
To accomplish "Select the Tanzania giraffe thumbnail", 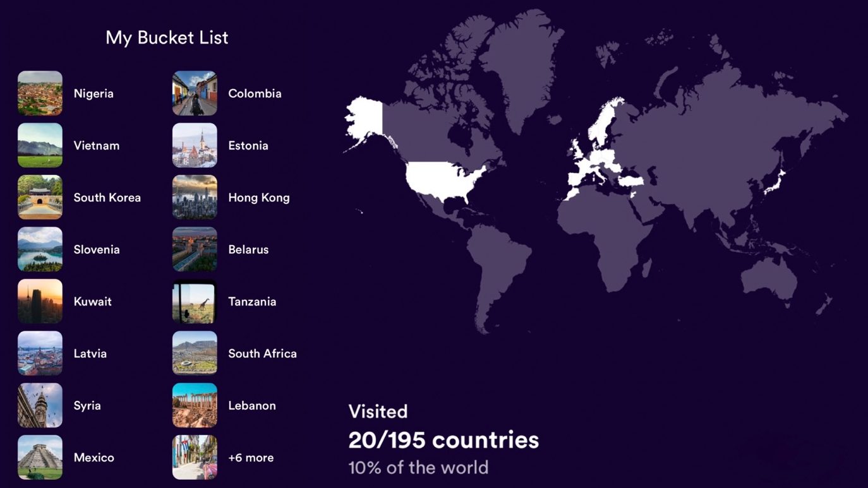I will (x=195, y=302).
